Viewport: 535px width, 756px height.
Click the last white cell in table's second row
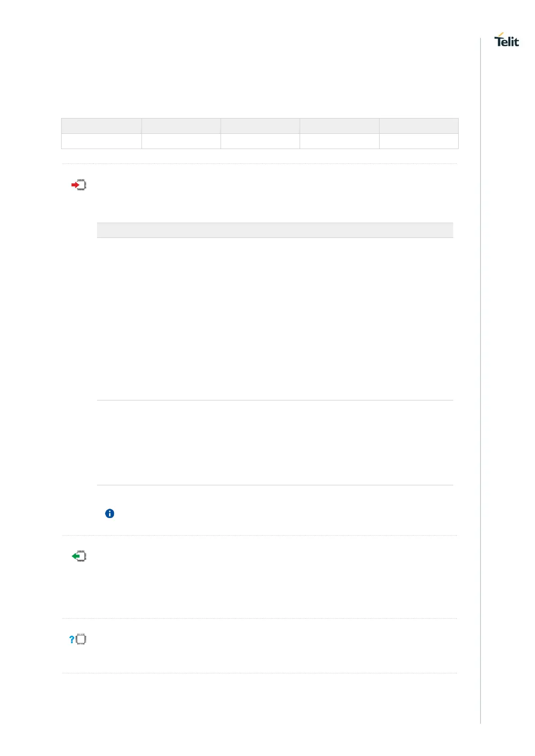pyautogui.click(x=419, y=141)
